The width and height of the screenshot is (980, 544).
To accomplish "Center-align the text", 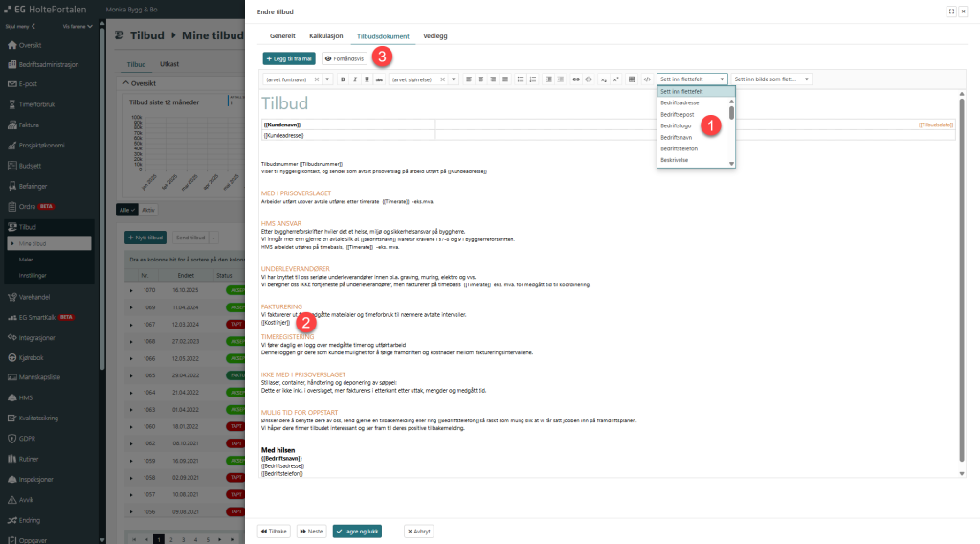I will [x=479, y=79].
